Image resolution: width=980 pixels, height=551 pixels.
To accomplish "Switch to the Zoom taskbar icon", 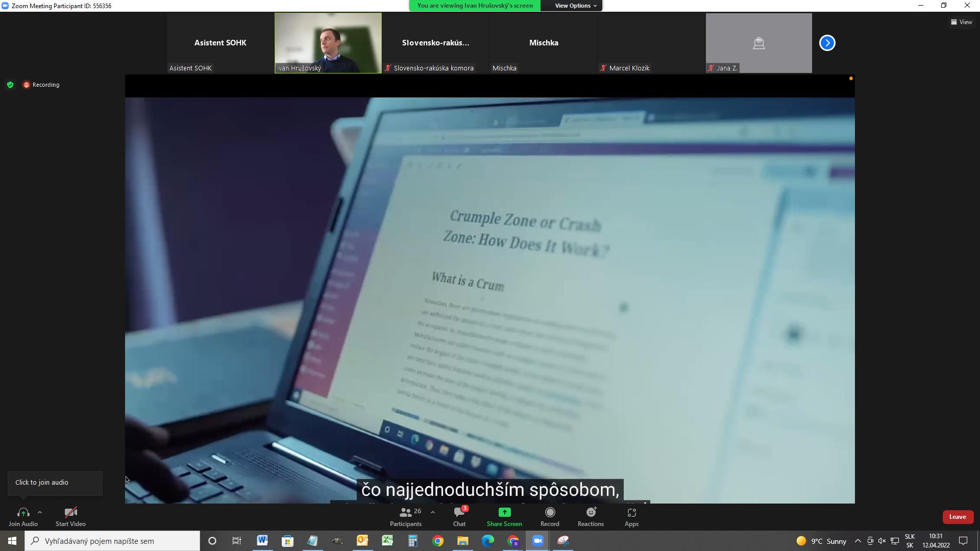I will click(x=537, y=541).
